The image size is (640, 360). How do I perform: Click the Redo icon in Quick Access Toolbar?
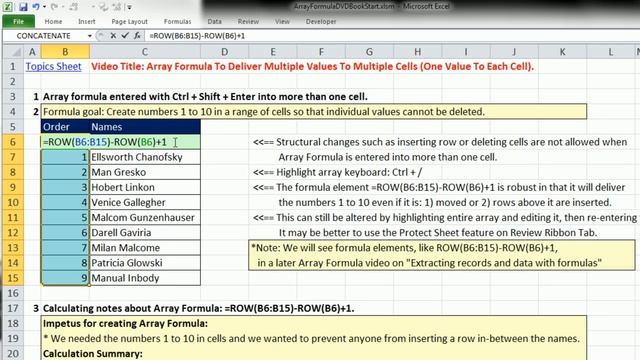tap(54, 7)
